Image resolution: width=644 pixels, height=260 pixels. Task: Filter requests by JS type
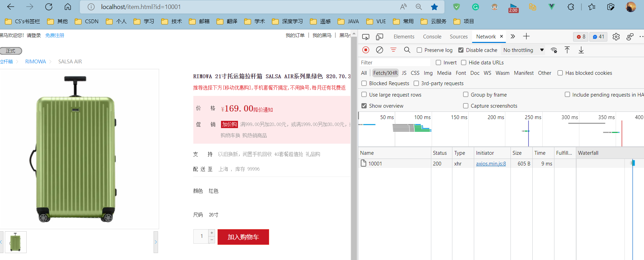point(404,73)
